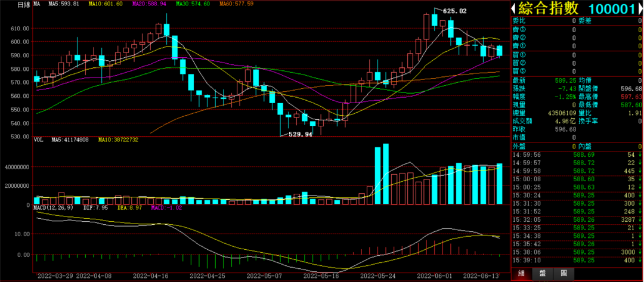
Task: Click the 最低價 value 587.60
Action: click(632, 105)
